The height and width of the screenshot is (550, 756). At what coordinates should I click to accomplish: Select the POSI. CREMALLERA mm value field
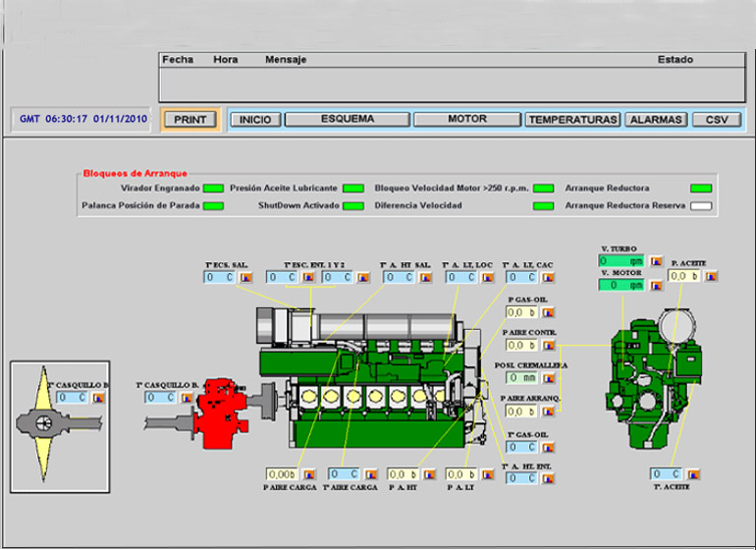(520, 377)
